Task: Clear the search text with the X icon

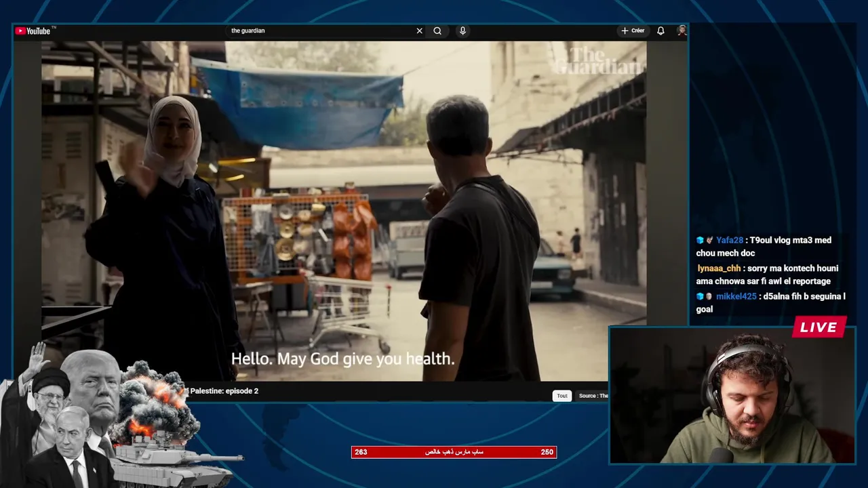Action: [x=419, y=30]
